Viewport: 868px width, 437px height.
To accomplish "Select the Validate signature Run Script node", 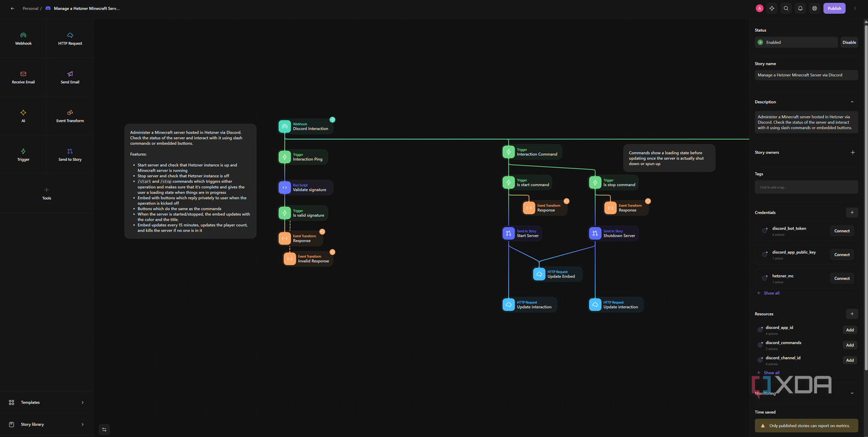I will (305, 188).
